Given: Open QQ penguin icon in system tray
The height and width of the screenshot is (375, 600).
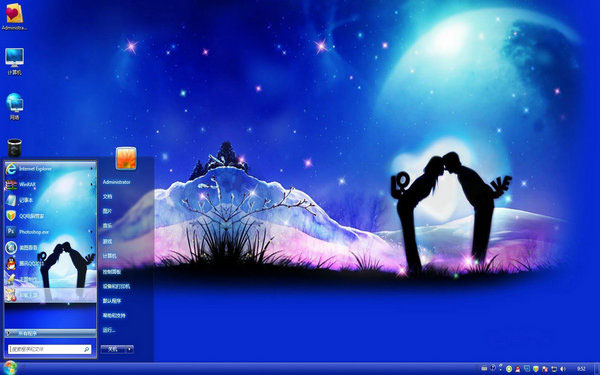Looking at the screenshot, I should pos(518,369).
